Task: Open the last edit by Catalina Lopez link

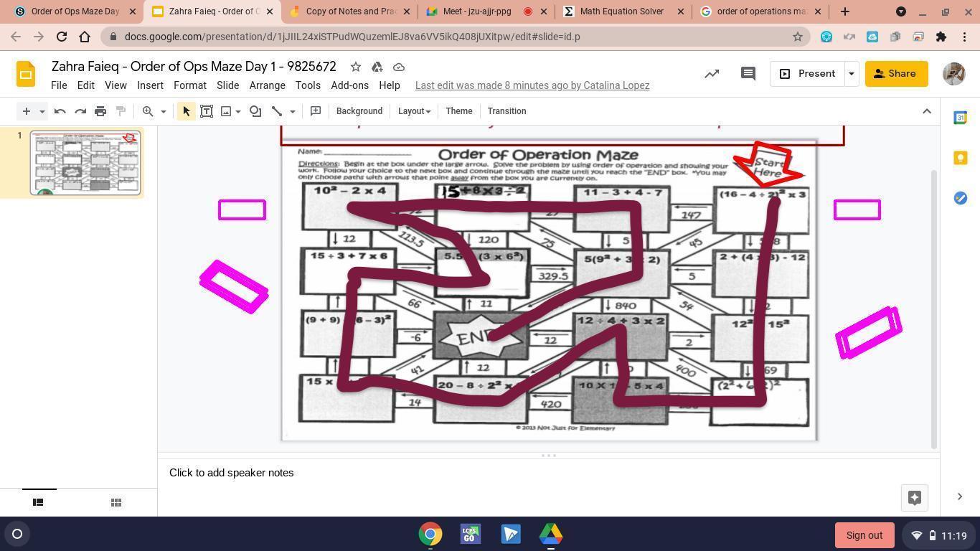Action: 532,85
